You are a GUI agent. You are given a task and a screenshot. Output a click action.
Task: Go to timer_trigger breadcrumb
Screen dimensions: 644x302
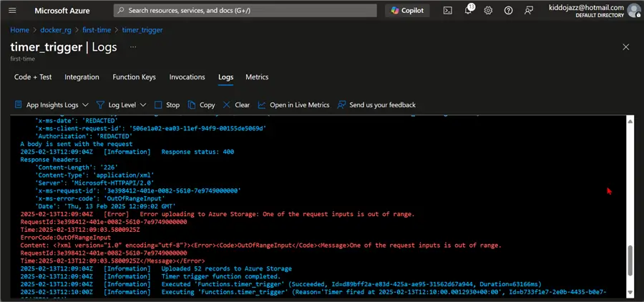tap(142, 30)
